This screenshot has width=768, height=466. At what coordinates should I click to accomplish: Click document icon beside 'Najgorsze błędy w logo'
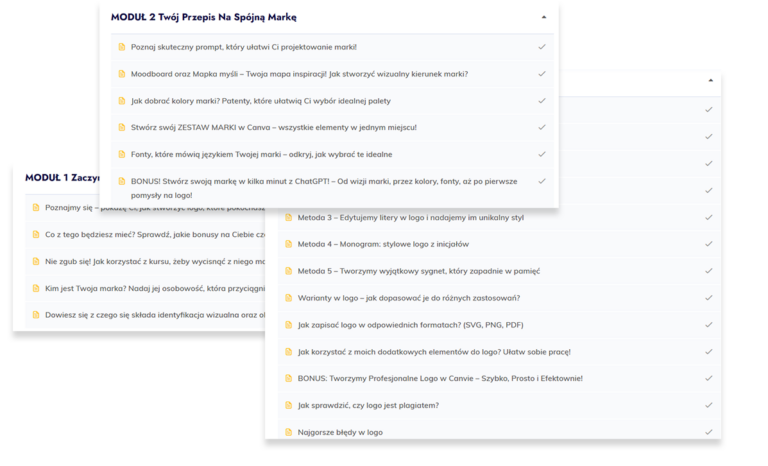click(x=289, y=432)
